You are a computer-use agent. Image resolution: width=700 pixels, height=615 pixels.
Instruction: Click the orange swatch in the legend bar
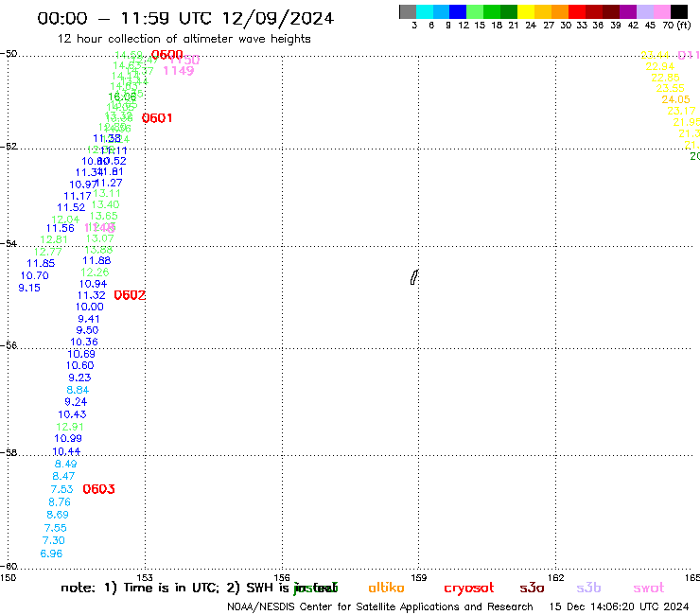(x=560, y=11)
